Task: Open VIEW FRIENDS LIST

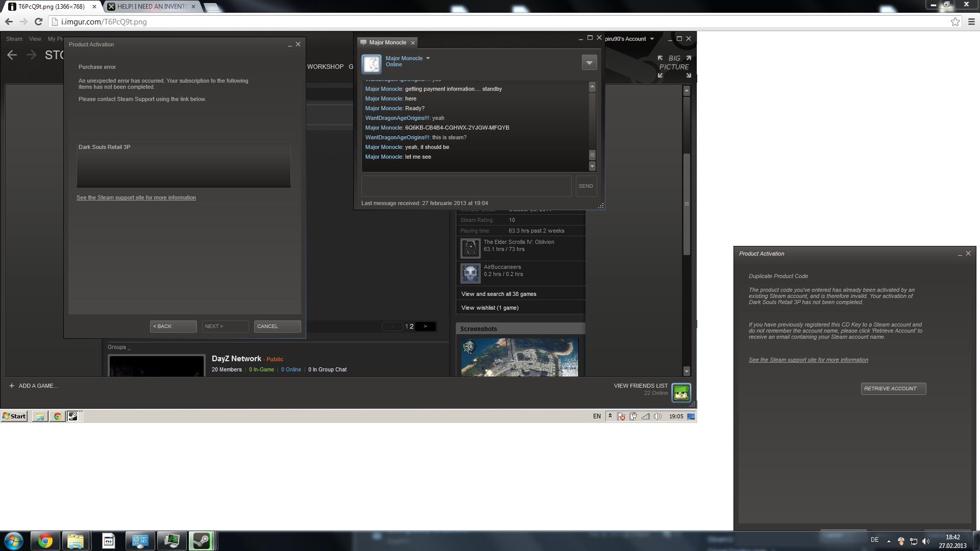Action: pos(641,386)
